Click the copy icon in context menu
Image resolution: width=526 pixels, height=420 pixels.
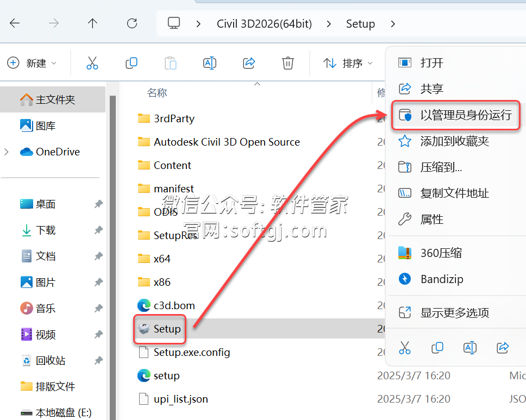[437, 348]
